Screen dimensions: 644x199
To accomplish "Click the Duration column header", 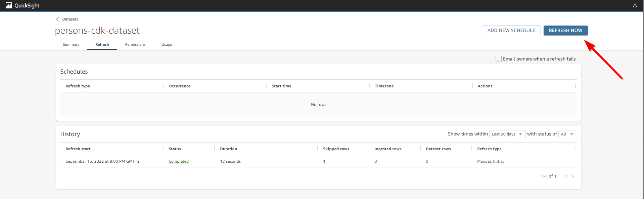I will tap(229, 149).
